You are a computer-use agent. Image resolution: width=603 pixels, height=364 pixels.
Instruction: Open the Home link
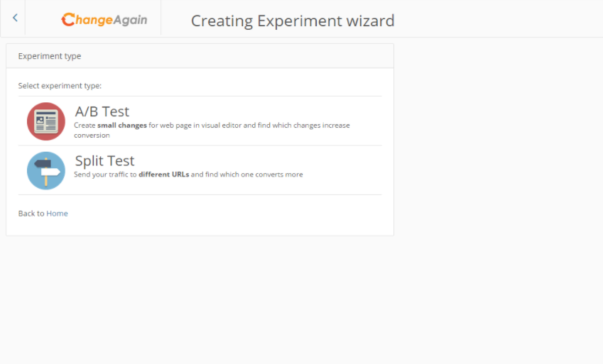coord(58,214)
